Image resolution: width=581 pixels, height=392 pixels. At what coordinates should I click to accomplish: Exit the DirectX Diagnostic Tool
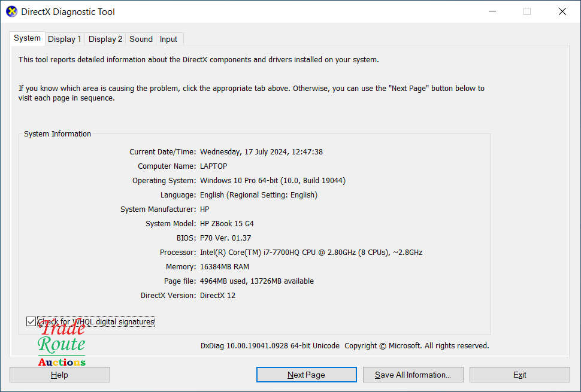coord(519,374)
